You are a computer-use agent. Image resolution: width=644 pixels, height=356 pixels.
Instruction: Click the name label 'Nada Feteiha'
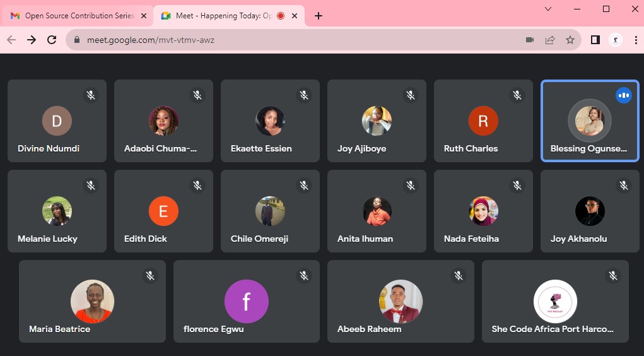pos(471,239)
